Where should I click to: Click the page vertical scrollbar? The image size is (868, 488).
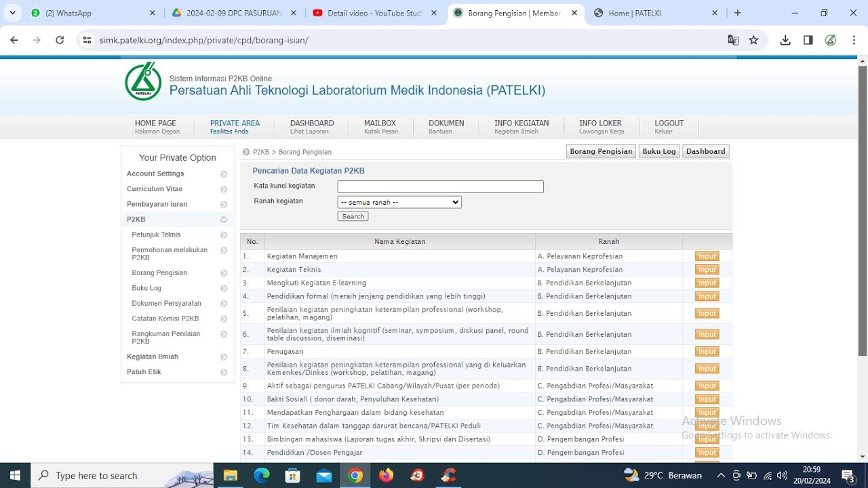point(863,210)
